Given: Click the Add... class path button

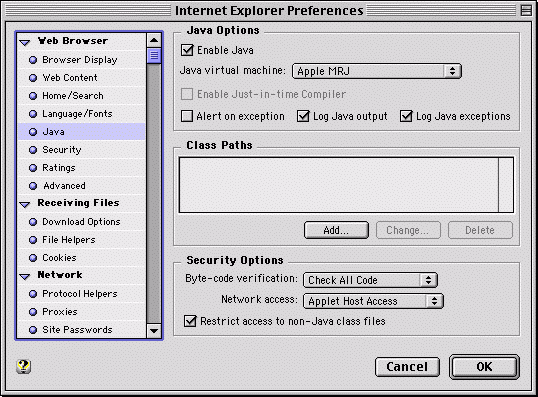Looking at the screenshot, I should point(336,230).
